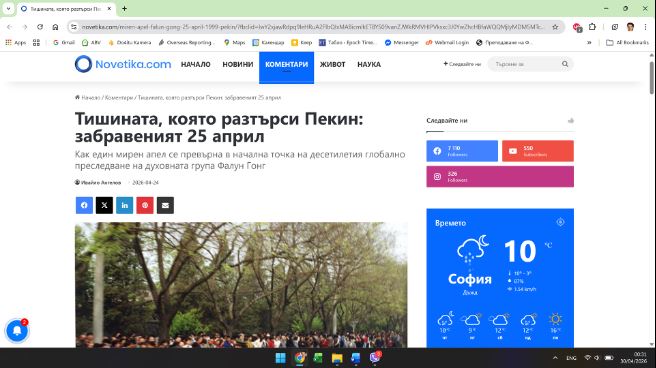This screenshot has height=368, width=656.
Task: Show hidden system tray icons
Action: 555,358
